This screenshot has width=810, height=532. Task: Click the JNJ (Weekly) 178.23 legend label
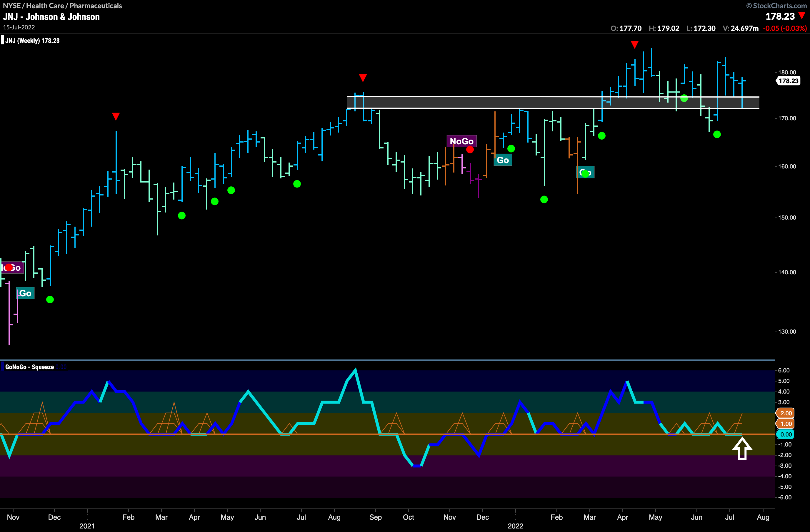click(x=32, y=41)
